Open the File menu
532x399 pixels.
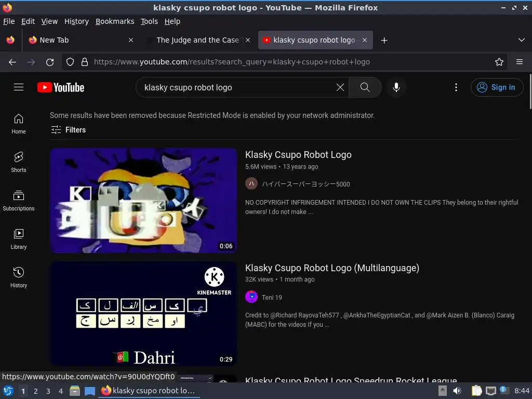point(9,21)
